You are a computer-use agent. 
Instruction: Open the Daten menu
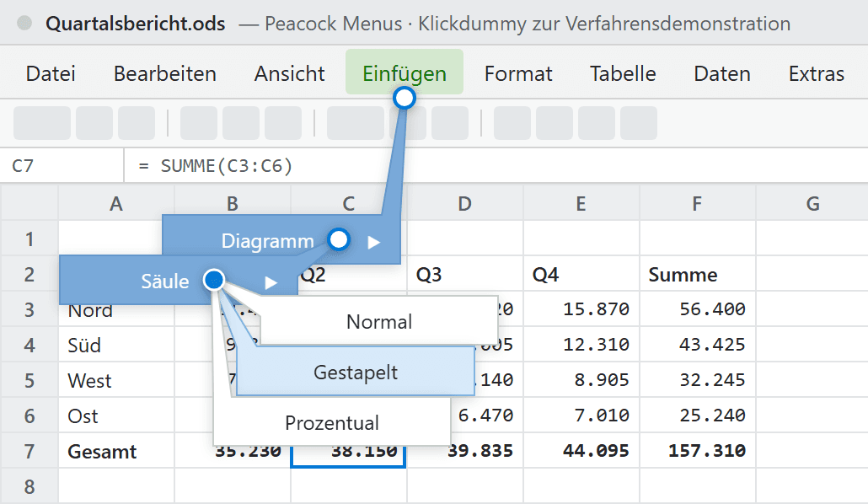tap(722, 73)
